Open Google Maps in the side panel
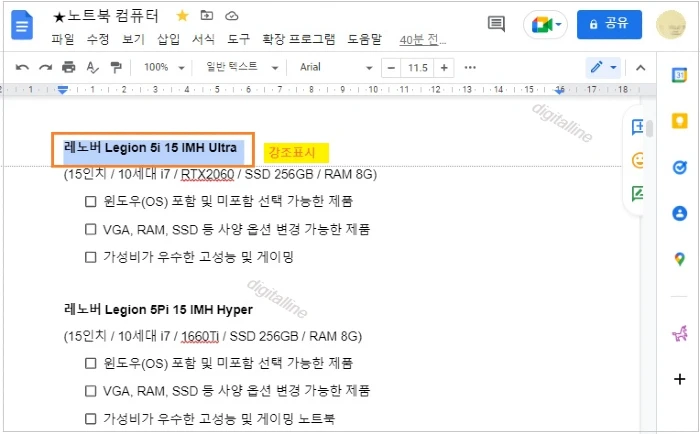This screenshot has width=700, height=434. click(679, 259)
